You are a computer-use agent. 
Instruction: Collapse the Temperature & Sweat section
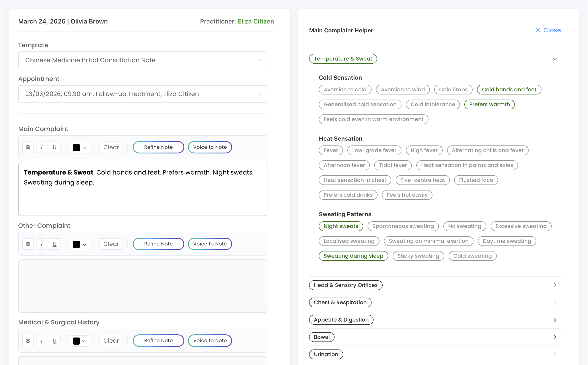[555, 59]
